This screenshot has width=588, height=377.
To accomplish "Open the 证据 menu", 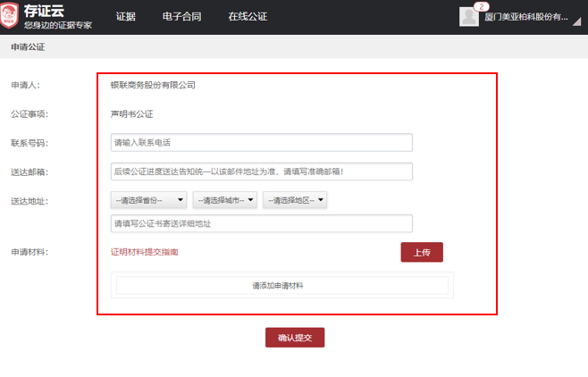I will click(126, 16).
